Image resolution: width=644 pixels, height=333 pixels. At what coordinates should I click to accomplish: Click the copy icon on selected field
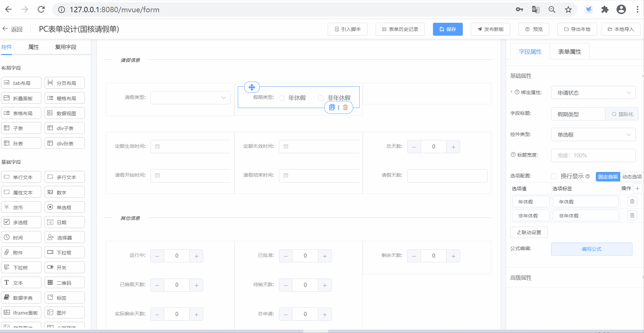click(332, 107)
